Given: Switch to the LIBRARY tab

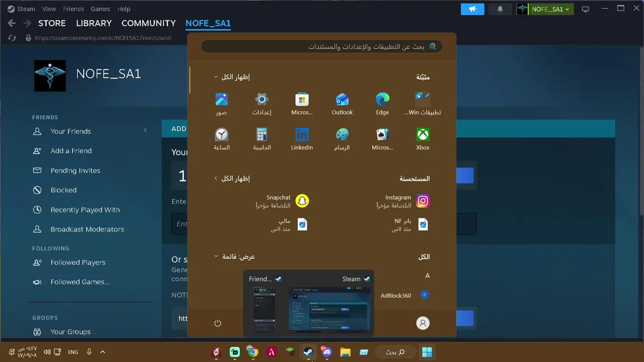Looking at the screenshot, I should point(94,23).
